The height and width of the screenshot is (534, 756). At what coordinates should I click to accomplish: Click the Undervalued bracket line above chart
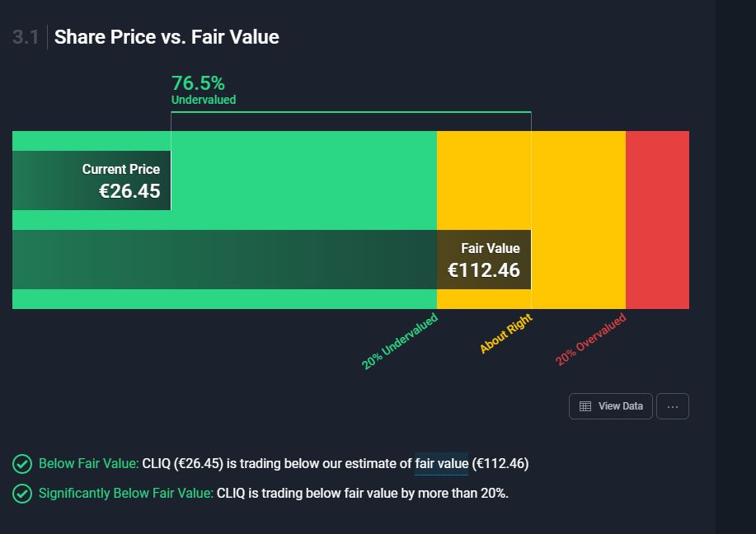(350, 112)
